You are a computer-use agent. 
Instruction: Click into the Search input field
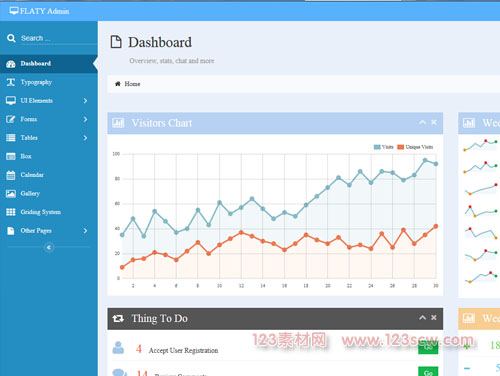pos(58,38)
